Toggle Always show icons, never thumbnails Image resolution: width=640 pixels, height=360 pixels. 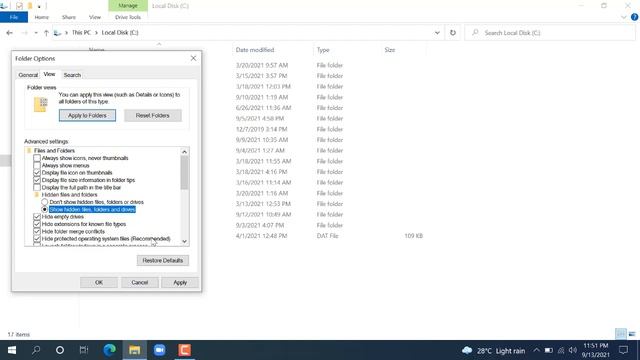(x=37, y=158)
